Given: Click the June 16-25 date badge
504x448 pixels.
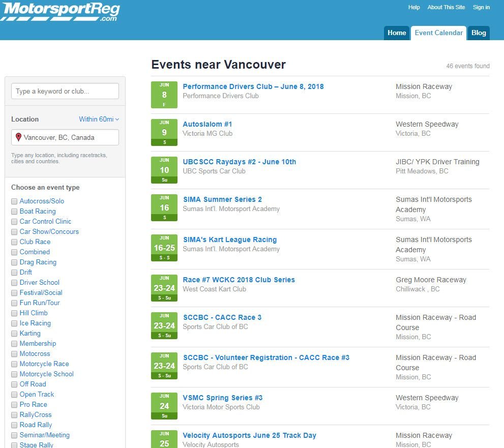Looking at the screenshot, I should [164, 248].
